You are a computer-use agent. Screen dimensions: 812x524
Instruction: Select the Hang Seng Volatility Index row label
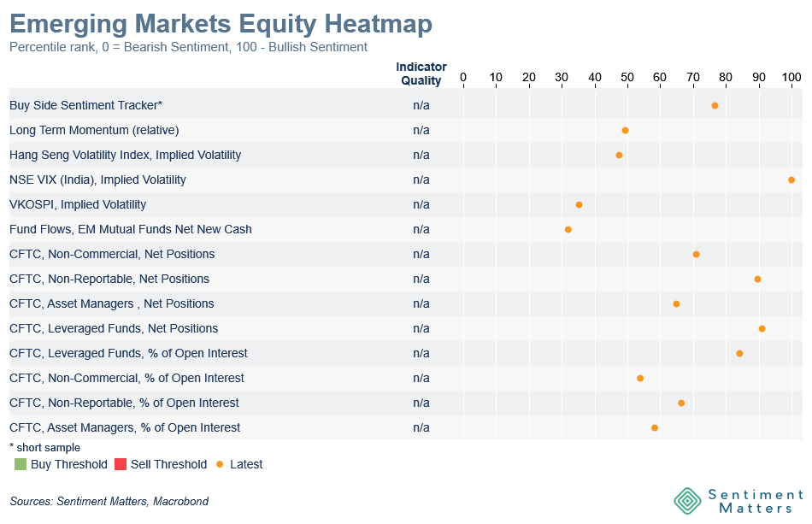click(x=125, y=155)
